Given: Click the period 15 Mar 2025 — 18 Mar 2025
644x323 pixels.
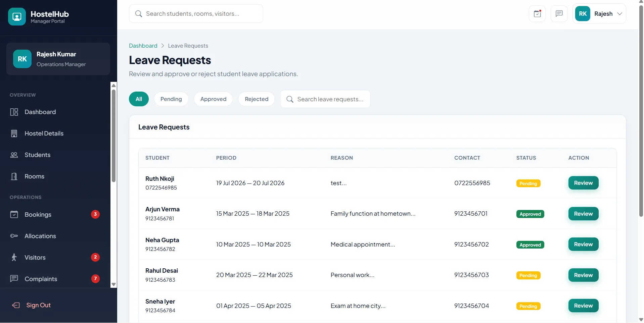Looking at the screenshot, I should point(253,214).
